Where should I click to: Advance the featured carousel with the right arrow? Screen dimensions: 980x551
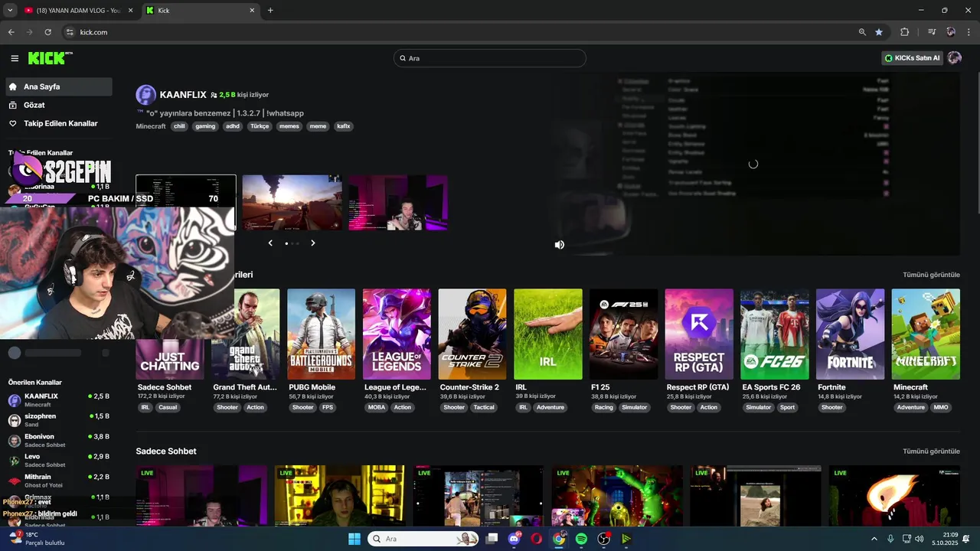(312, 243)
